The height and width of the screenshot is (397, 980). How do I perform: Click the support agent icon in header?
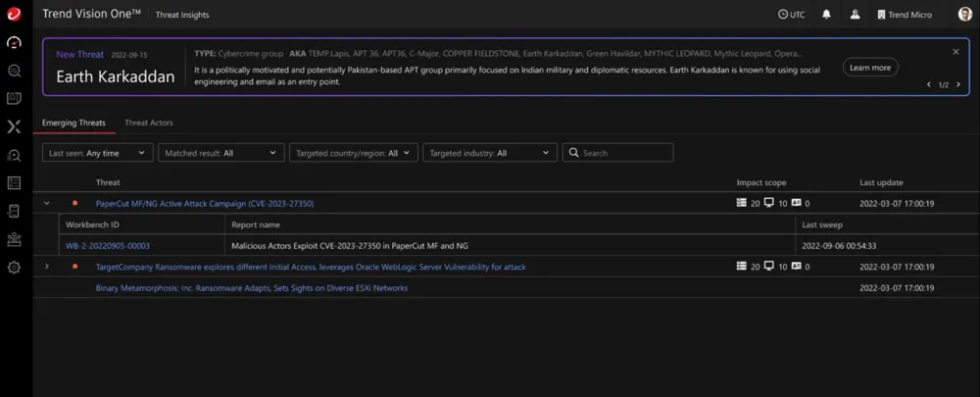coord(855,15)
